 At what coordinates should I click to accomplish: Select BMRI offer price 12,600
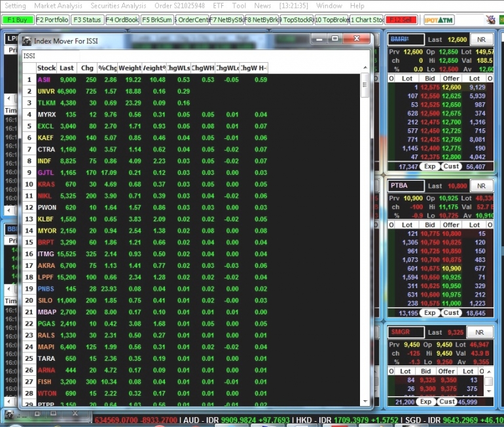click(451, 88)
